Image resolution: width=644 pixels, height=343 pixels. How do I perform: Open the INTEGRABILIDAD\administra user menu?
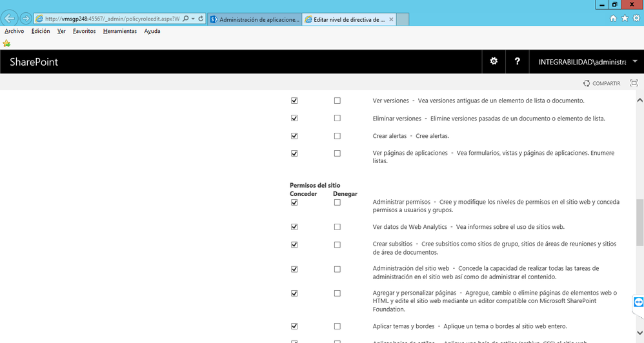pyautogui.click(x=587, y=62)
